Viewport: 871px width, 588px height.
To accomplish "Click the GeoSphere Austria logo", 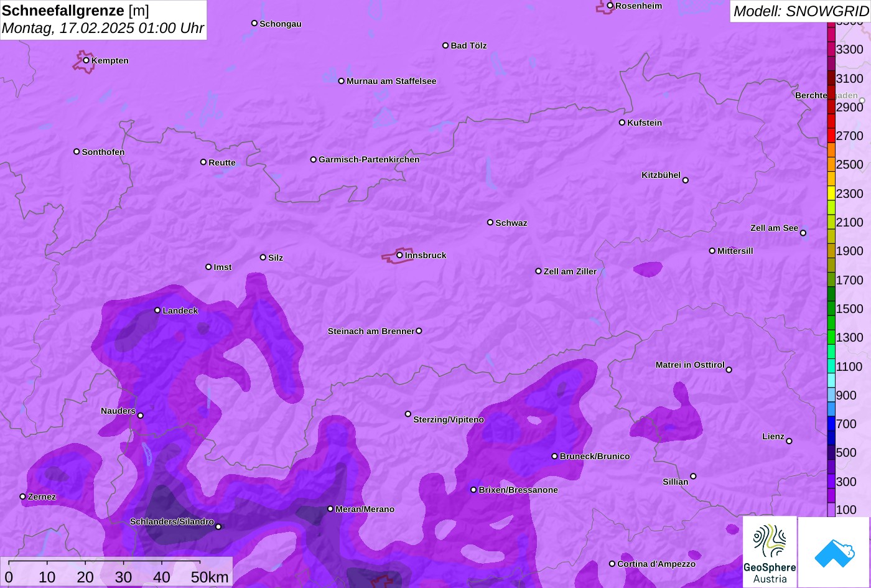I will click(x=770, y=552).
